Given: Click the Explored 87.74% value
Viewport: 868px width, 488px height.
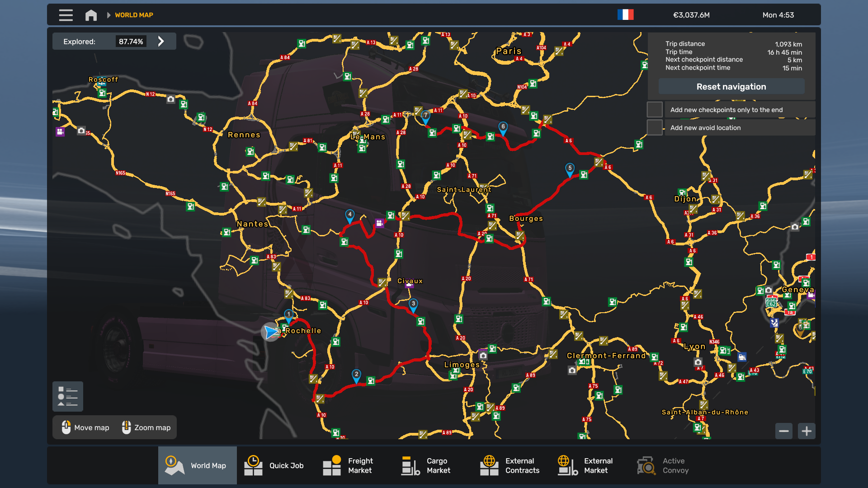Looking at the screenshot, I should pyautogui.click(x=131, y=42).
